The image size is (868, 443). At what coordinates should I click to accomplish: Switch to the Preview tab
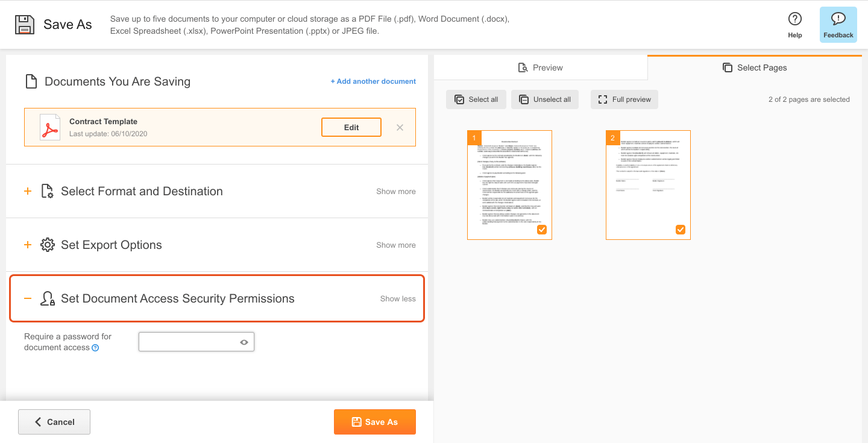coord(541,68)
